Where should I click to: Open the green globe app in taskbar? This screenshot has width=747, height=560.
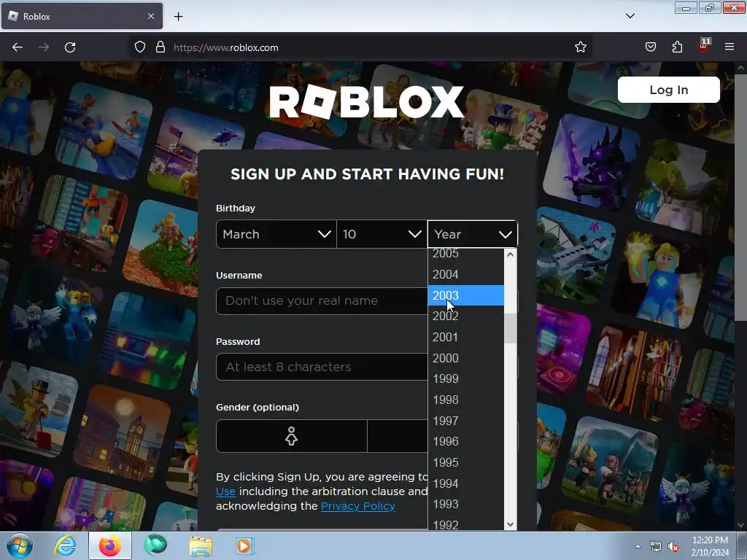[155, 545]
